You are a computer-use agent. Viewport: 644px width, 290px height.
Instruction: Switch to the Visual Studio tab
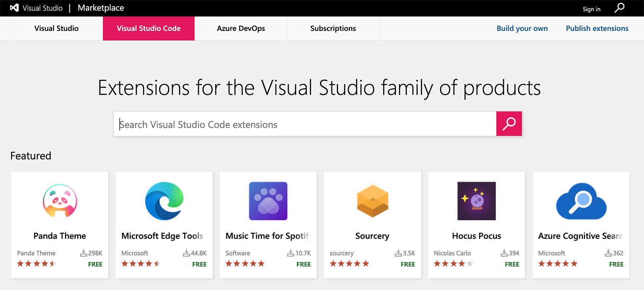(57, 28)
